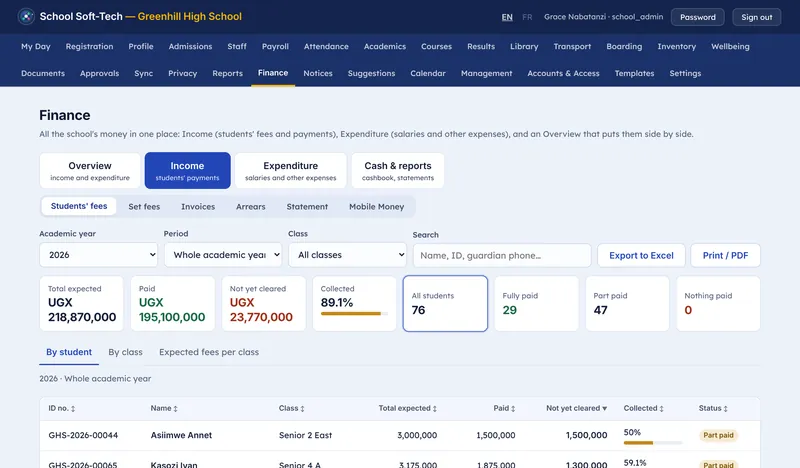Click the Total expected summary card
This screenshot has height=468, width=800.
click(x=81, y=304)
